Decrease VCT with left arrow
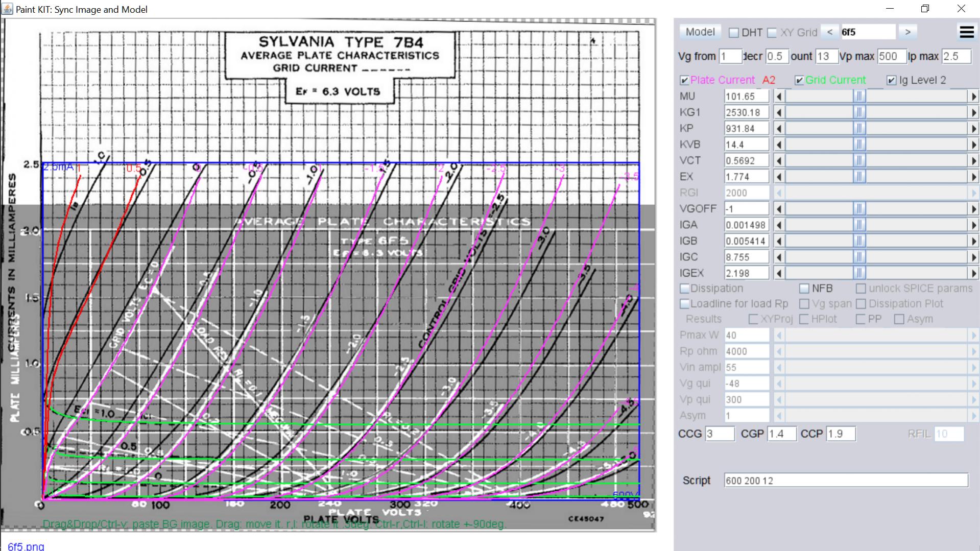 click(779, 160)
